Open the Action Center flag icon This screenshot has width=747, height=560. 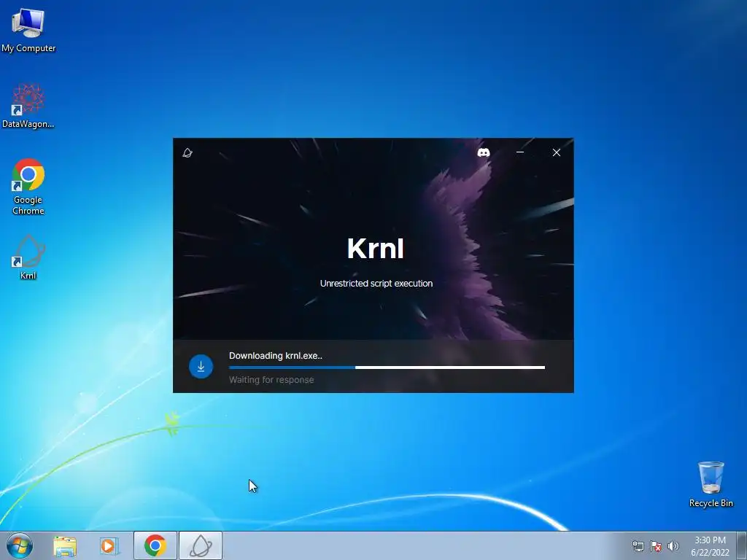coord(656,546)
